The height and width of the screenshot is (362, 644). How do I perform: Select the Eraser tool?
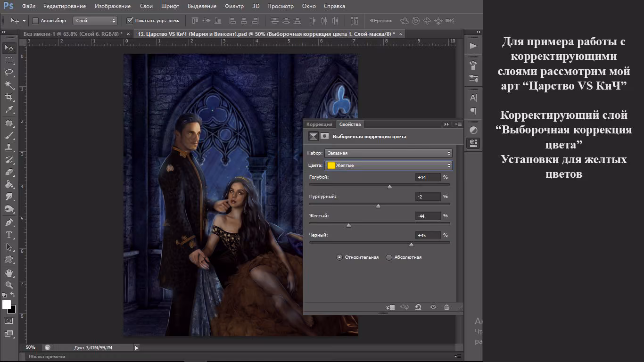click(x=8, y=172)
